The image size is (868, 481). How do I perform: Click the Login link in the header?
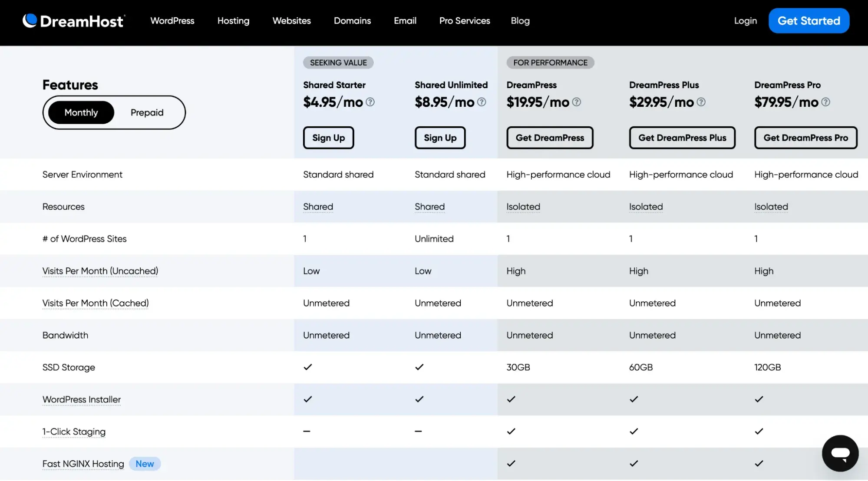745,20
